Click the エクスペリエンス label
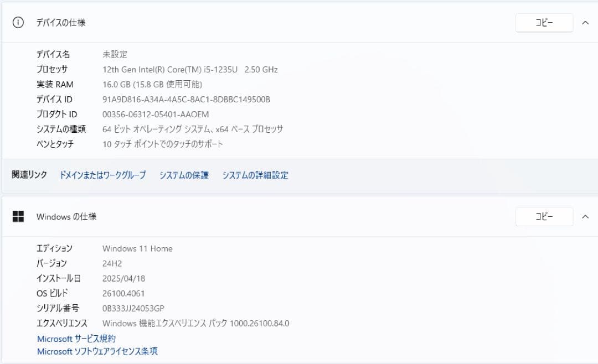 [62, 323]
